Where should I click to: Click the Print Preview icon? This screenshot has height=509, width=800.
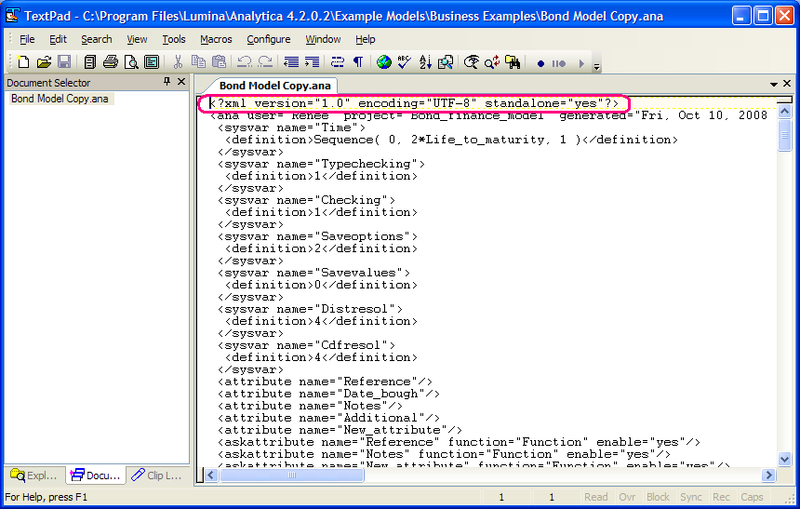[x=131, y=62]
